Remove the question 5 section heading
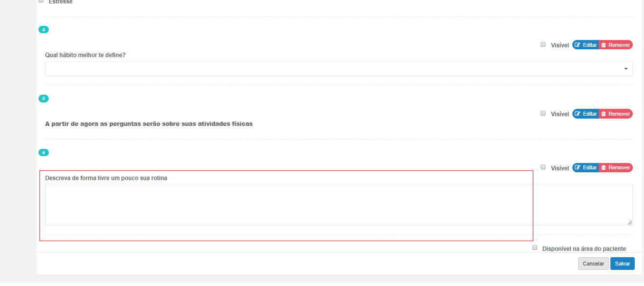Image resolution: width=644 pixels, height=286 pixels. [x=615, y=114]
